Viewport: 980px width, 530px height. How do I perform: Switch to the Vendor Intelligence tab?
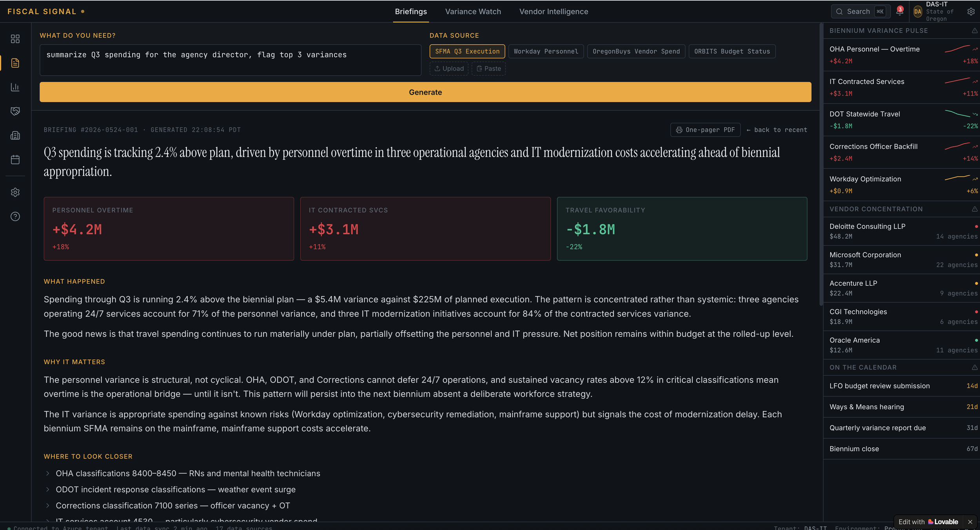click(x=554, y=11)
